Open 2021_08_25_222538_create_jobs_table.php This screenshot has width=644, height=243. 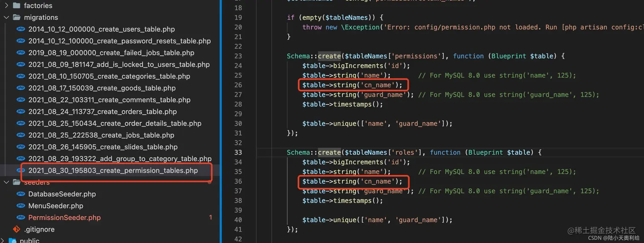101,135
